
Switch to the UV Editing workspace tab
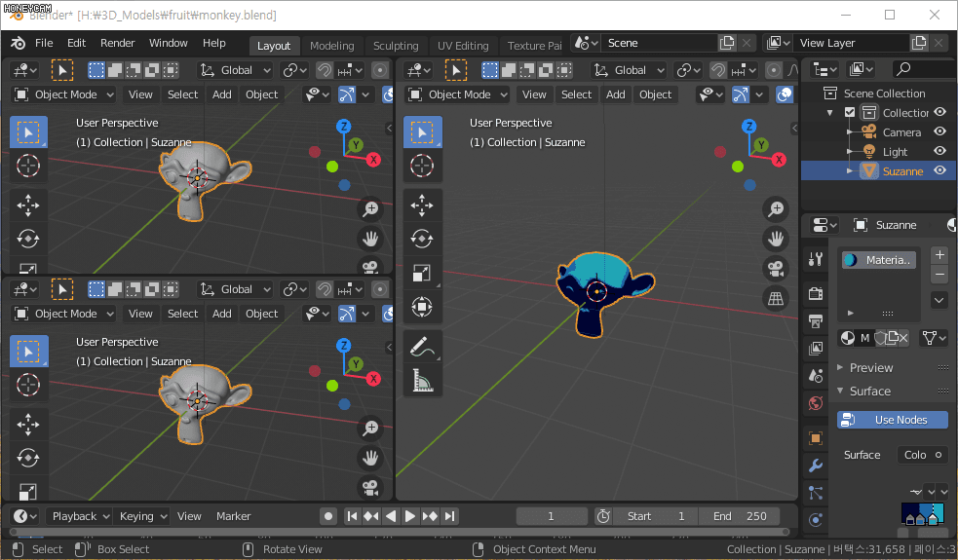(x=463, y=46)
